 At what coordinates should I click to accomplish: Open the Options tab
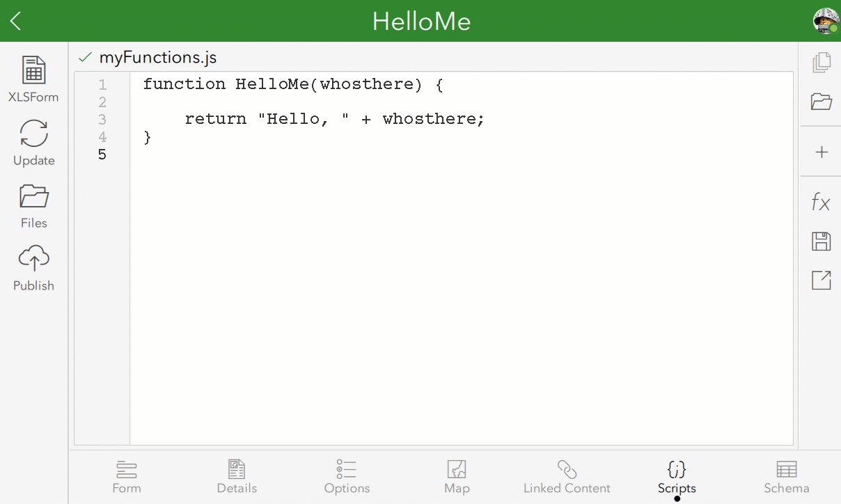pyautogui.click(x=347, y=477)
